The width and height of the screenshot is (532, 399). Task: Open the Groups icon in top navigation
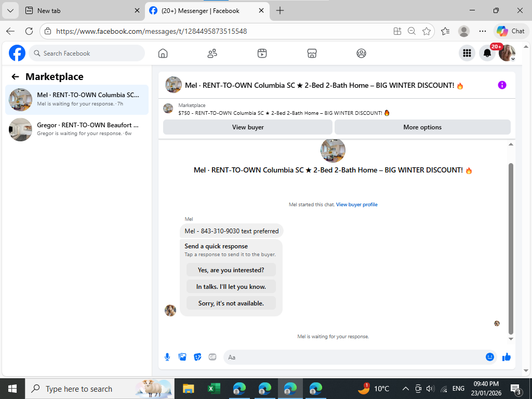click(362, 54)
